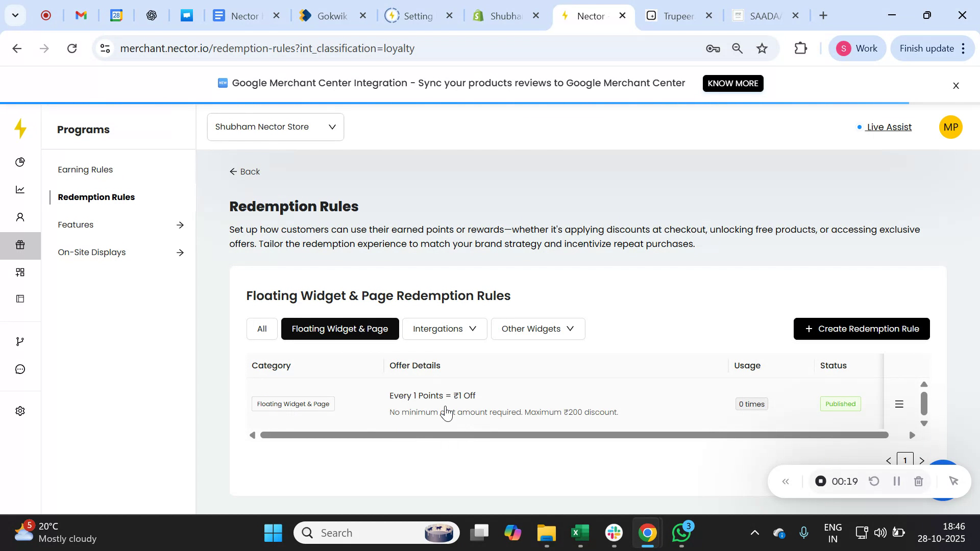Click the analytics line chart sidebar icon
The height and width of the screenshot is (551, 980).
[x=20, y=190]
